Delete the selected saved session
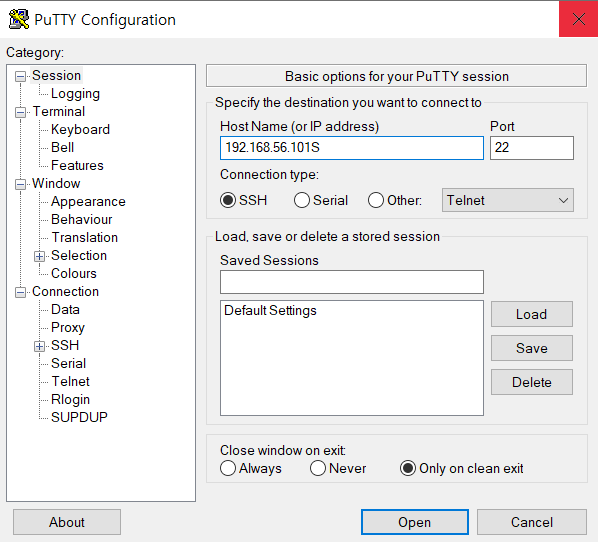Image resolution: width=598 pixels, height=542 pixels. (x=532, y=382)
